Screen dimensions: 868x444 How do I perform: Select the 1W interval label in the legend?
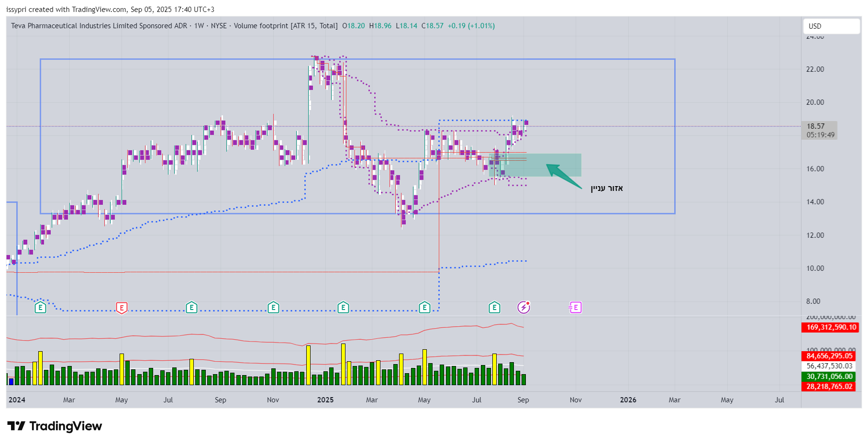pos(199,26)
